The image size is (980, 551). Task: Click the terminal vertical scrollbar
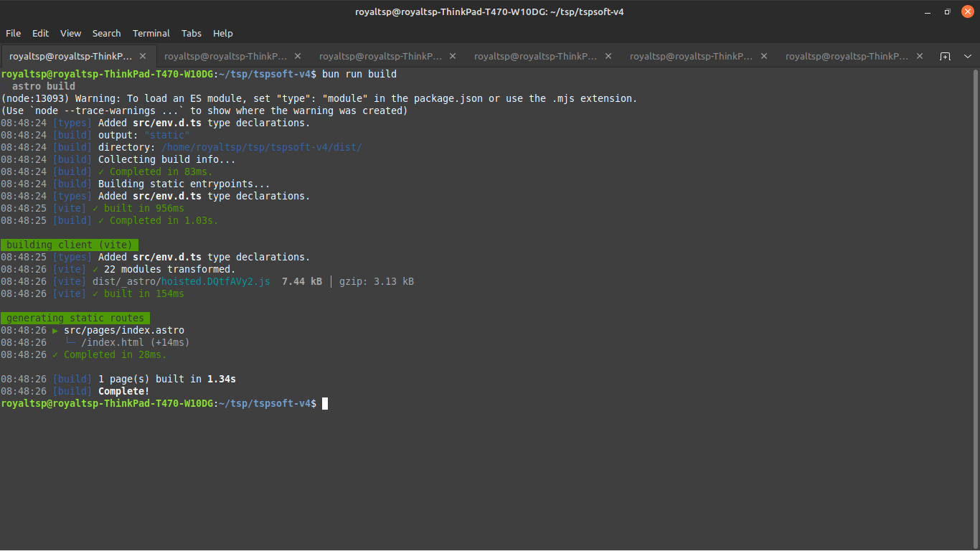(976, 309)
